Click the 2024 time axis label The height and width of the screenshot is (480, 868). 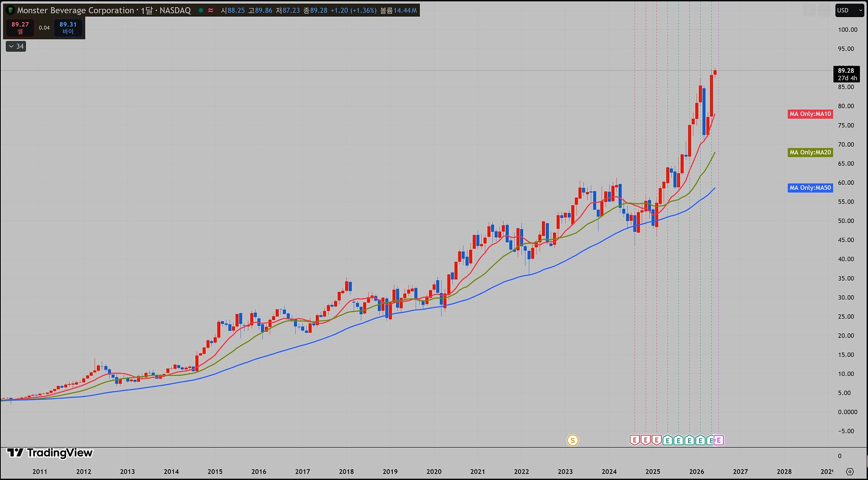click(609, 472)
